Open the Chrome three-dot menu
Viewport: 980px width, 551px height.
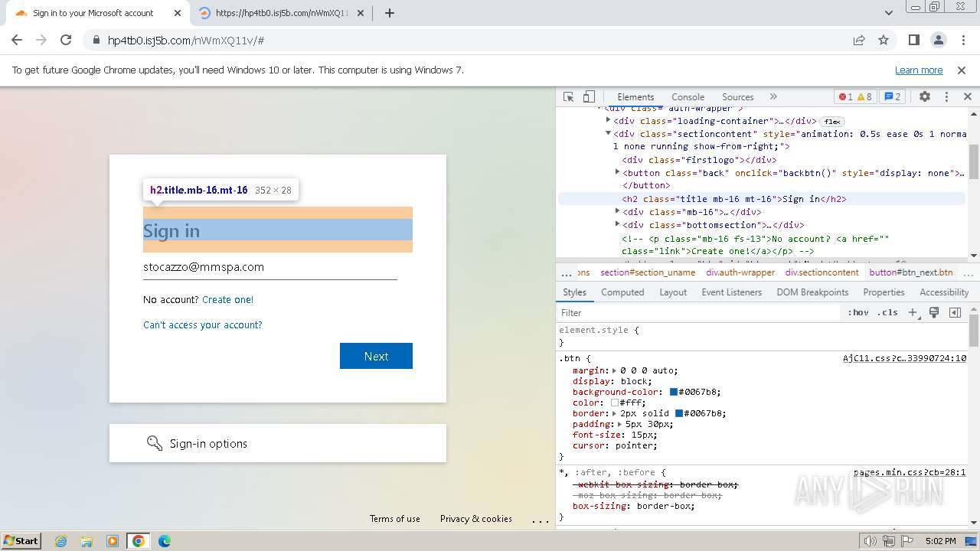coord(962,41)
